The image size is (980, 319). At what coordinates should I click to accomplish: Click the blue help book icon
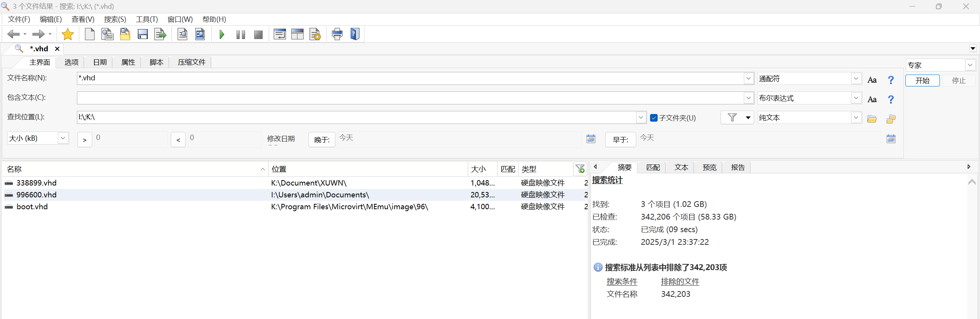tap(355, 34)
